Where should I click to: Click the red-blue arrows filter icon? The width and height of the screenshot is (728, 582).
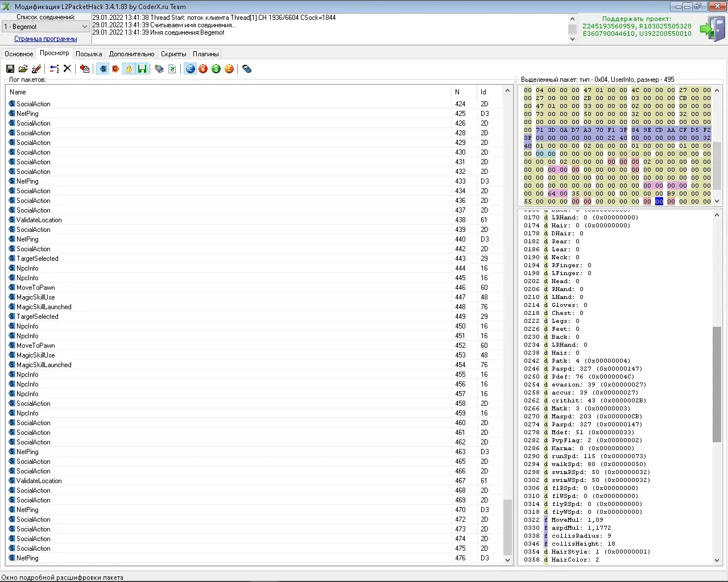54,69
